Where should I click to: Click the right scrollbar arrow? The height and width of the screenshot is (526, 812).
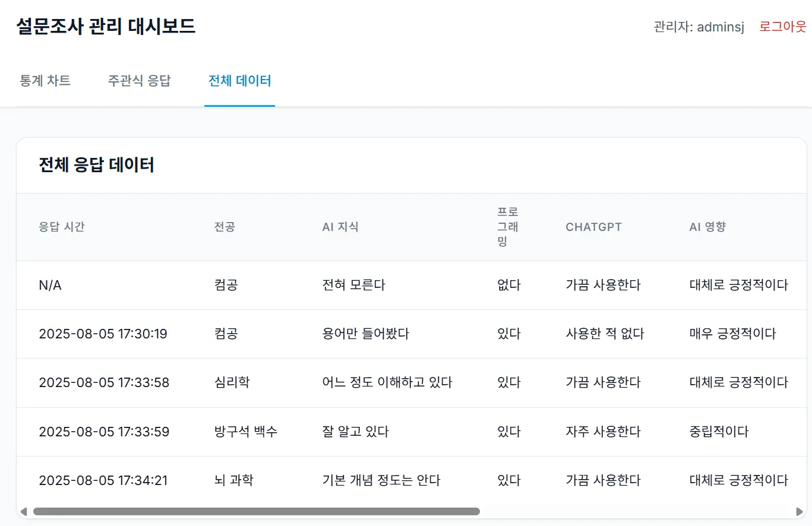click(799, 511)
